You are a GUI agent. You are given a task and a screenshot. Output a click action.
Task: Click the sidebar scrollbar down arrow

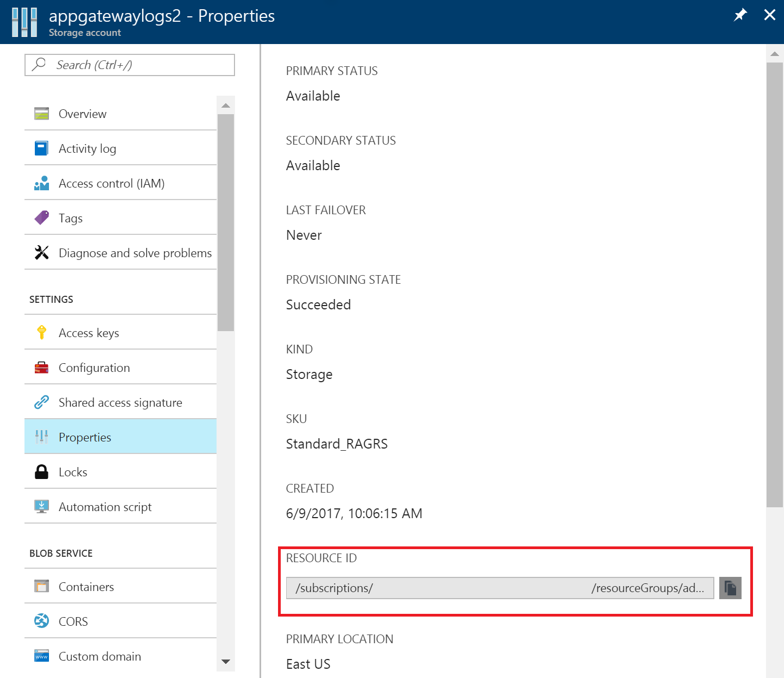226,662
